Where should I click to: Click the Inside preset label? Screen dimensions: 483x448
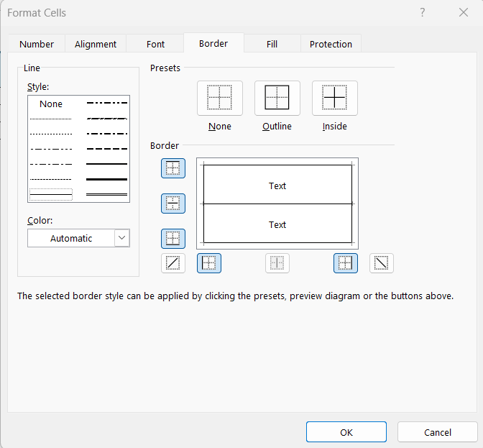click(x=334, y=126)
